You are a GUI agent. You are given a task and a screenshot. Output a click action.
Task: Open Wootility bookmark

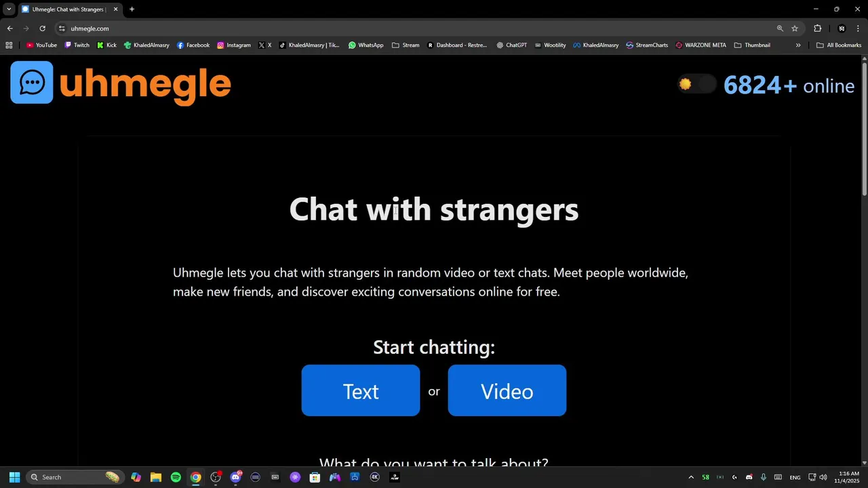click(550, 45)
